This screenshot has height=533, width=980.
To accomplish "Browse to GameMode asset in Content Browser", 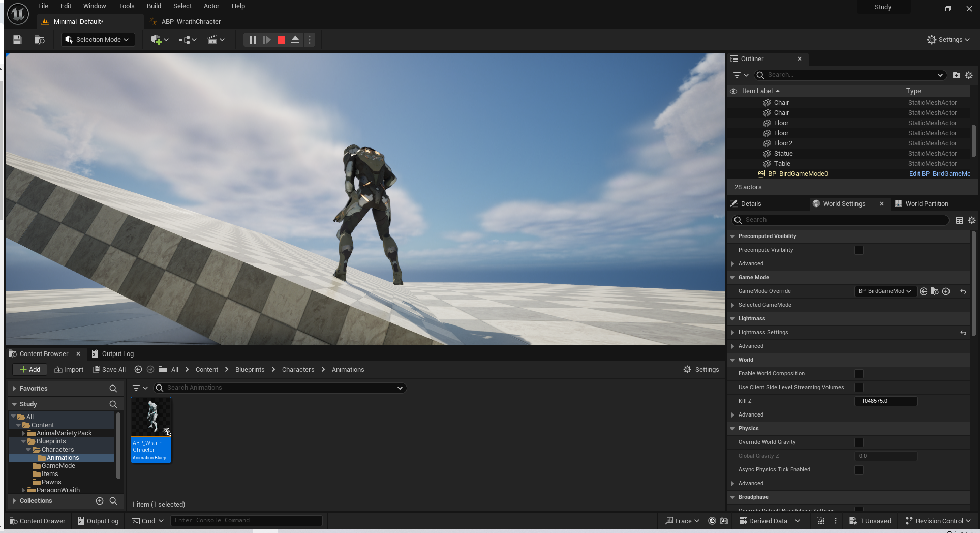I will click(x=934, y=291).
